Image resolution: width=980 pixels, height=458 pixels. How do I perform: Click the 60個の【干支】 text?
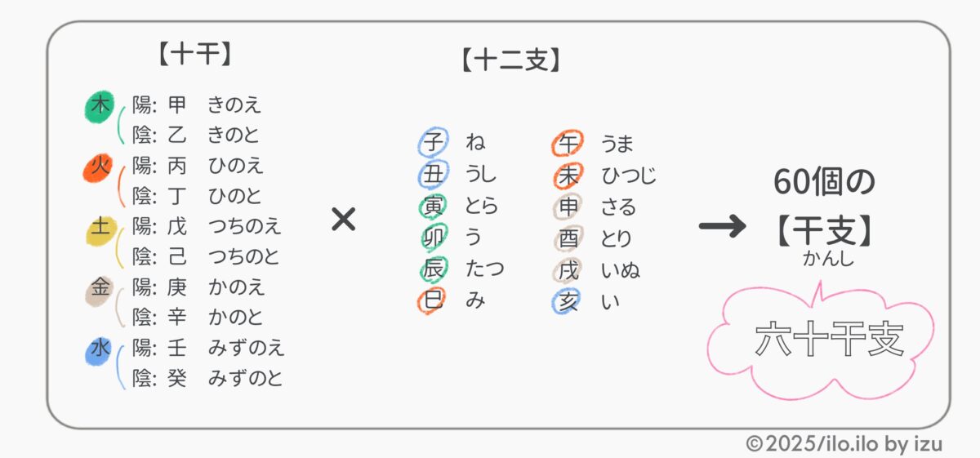click(823, 208)
